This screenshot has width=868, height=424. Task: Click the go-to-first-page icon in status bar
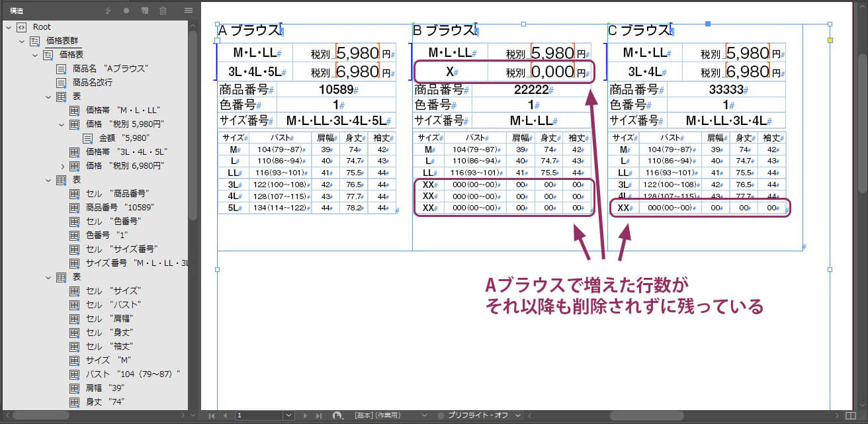tap(212, 416)
